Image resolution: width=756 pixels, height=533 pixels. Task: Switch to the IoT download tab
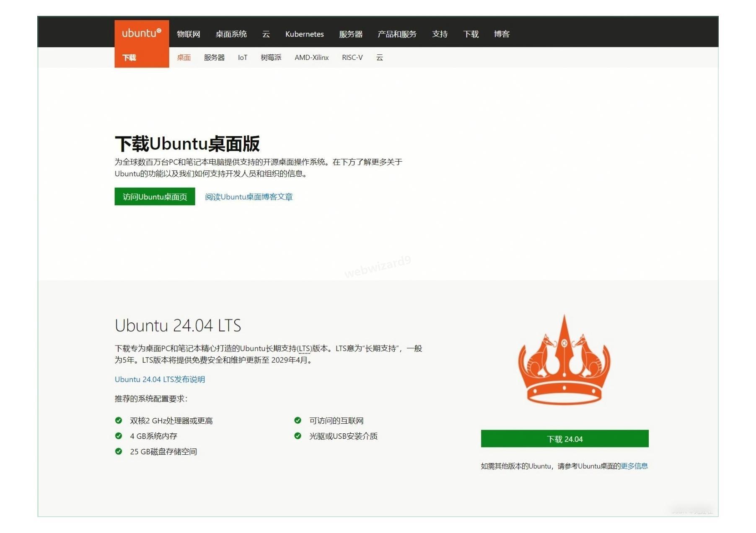243,57
